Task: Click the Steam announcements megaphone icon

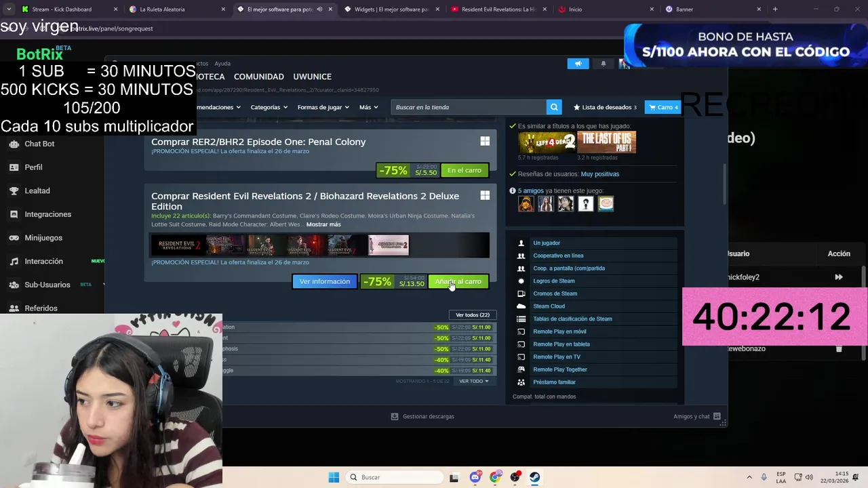Action: tap(578, 64)
